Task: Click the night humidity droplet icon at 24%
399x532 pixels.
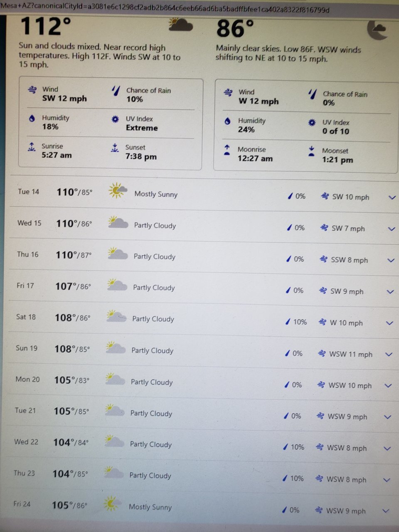Action: point(227,121)
